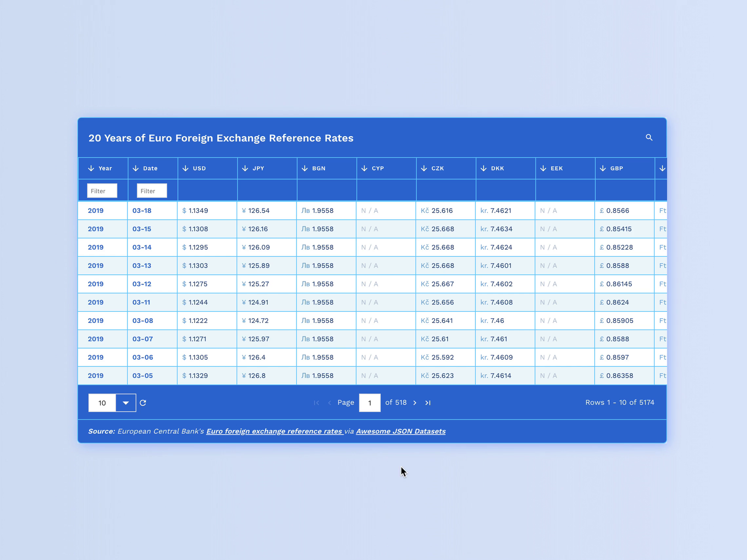Sort by the GBP column arrow
This screenshot has width=747, height=560.
point(603,168)
